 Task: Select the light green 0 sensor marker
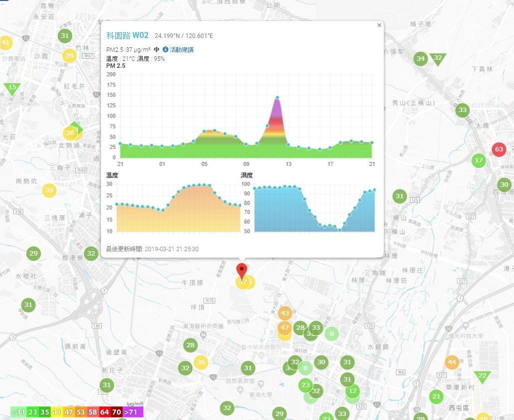pos(332,334)
